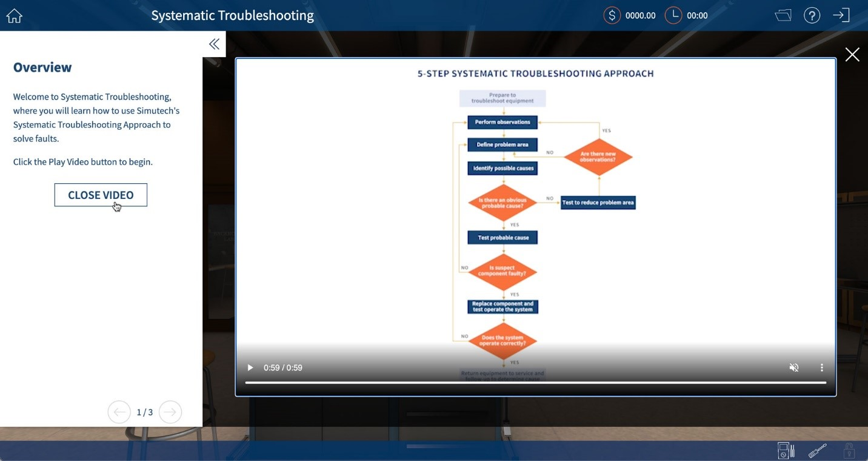Open video more options menu
868x461 pixels.
[x=822, y=368]
